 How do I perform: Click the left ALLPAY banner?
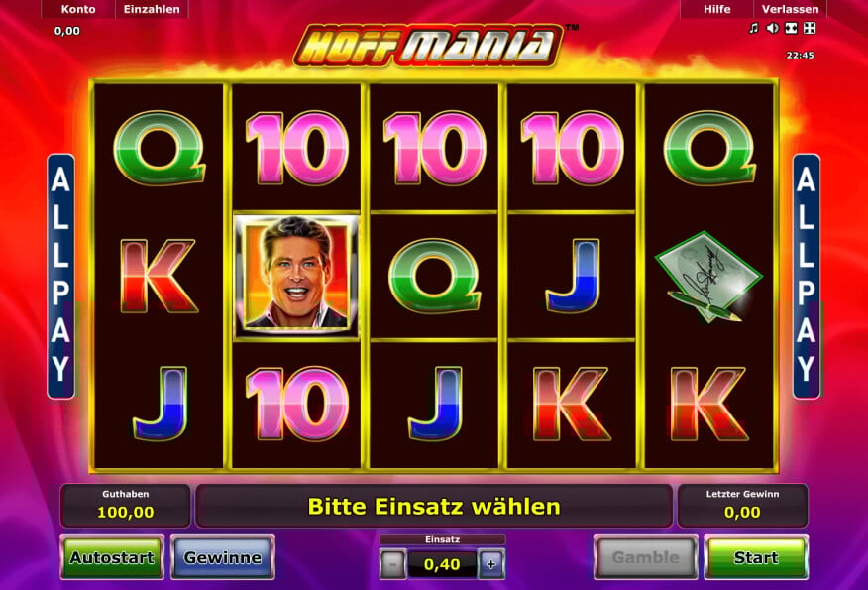tap(60, 276)
